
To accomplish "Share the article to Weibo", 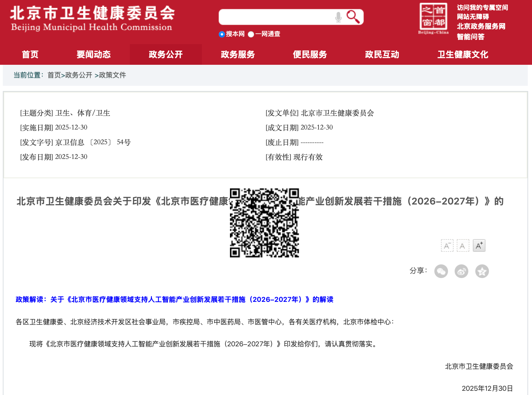I will [x=461, y=271].
